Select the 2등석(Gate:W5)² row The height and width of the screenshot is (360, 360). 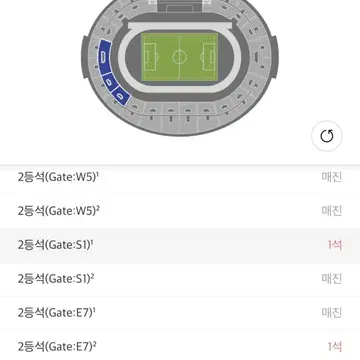(x=180, y=211)
